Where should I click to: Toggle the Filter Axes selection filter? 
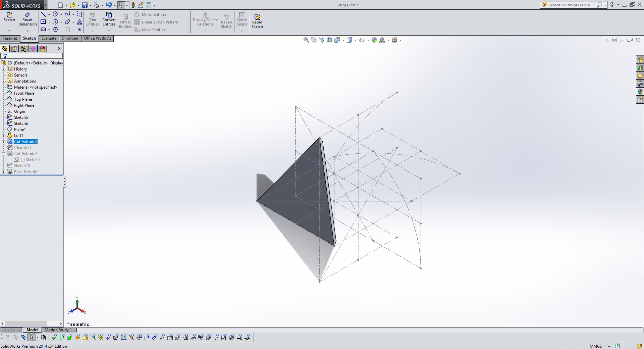click(93, 337)
